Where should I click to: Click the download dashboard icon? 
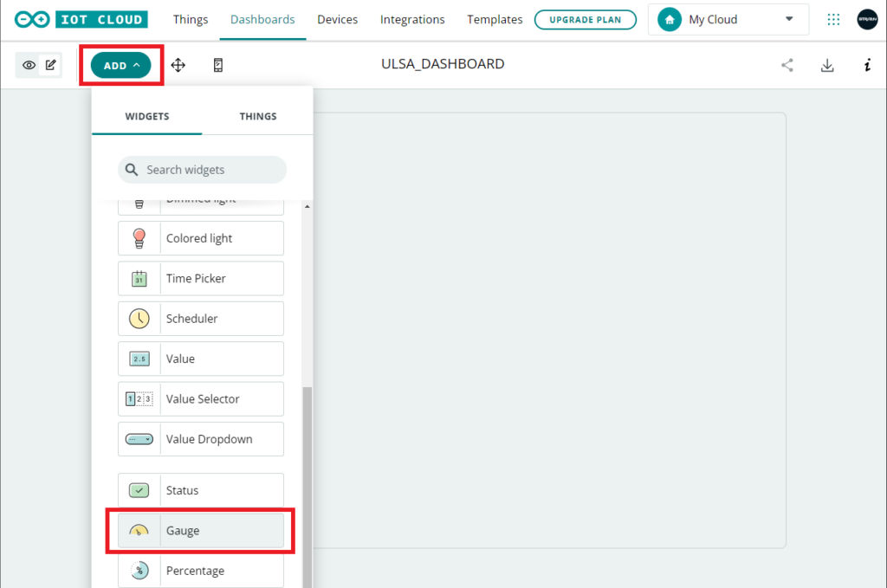coord(827,65)
